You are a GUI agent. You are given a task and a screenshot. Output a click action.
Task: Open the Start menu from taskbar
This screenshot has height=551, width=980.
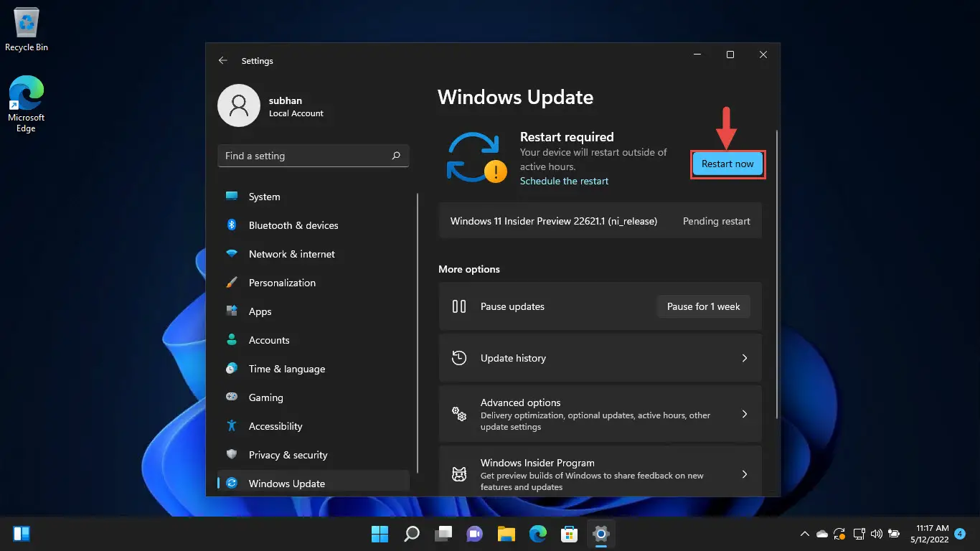(380, 534)
